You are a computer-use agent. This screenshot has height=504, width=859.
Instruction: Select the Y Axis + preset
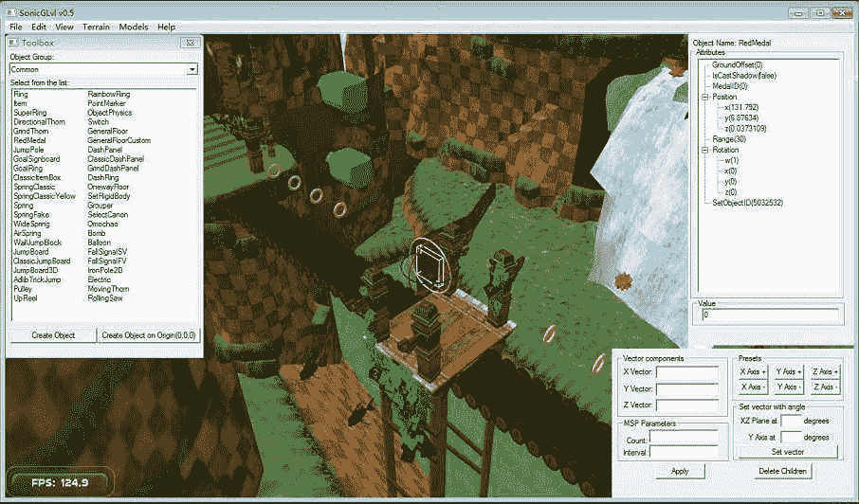[789, 371]
